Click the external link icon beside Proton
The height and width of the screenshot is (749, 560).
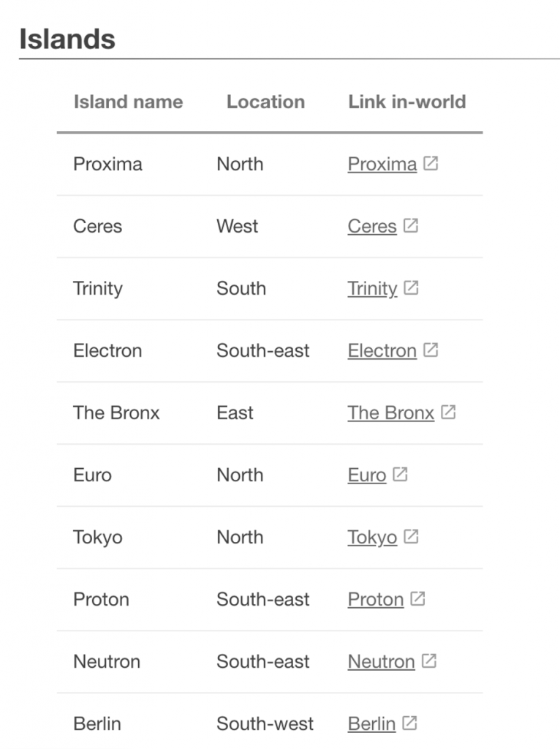417,598
